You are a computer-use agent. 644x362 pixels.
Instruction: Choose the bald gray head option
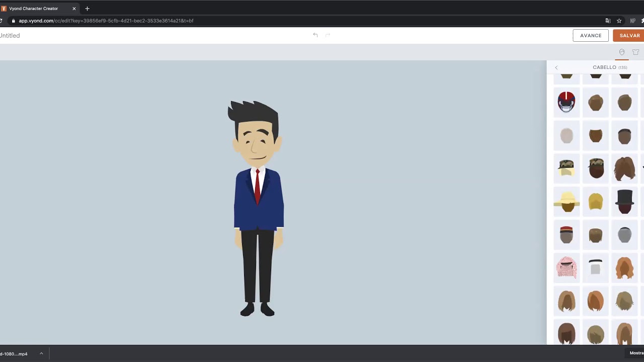coord(567,135)
